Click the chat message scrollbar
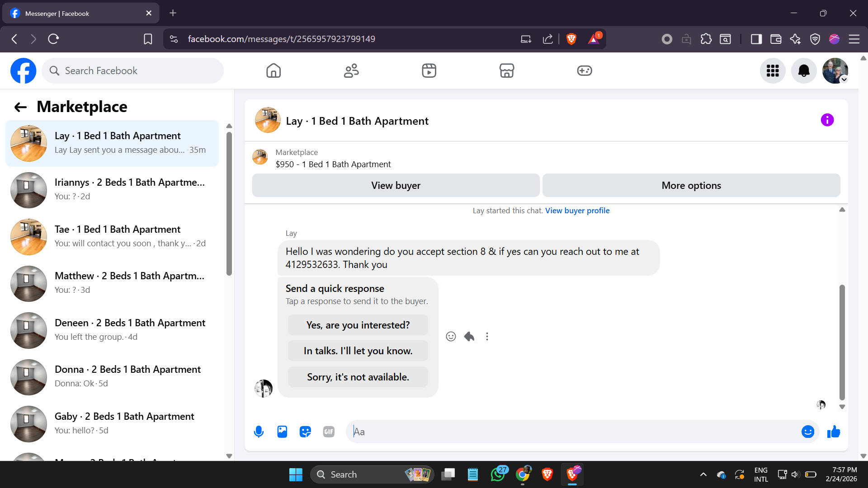The image size is (868, 488). click(842, 342)
